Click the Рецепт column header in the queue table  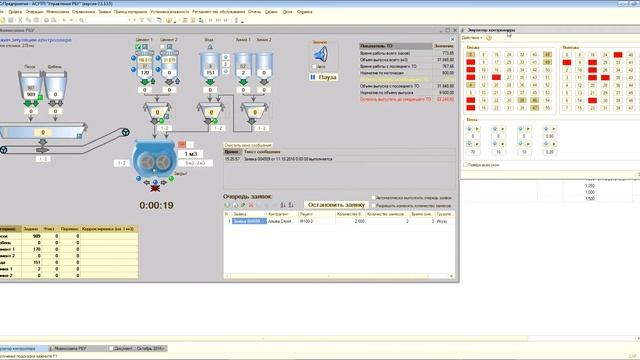(x=317, y=214)
